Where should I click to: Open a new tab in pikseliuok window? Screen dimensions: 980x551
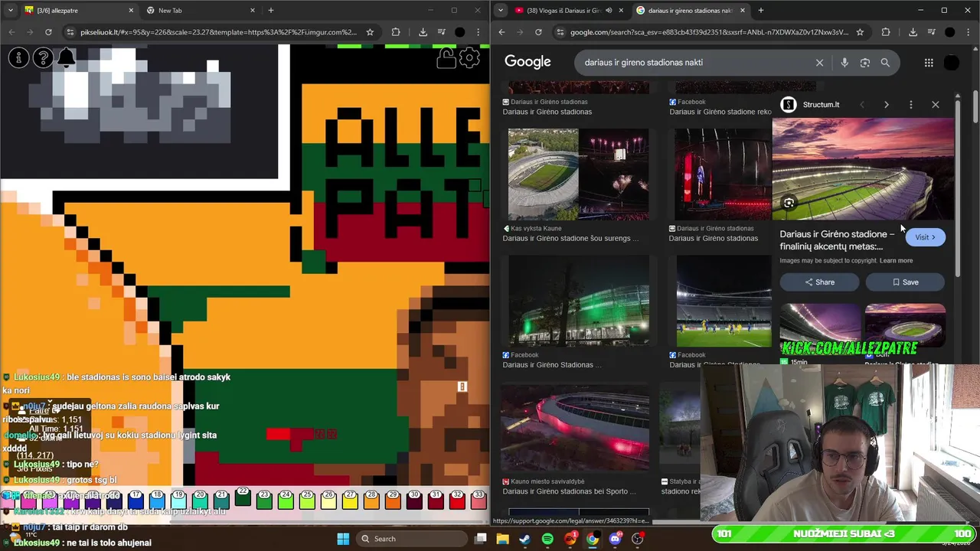pyautogui.click(x=271, y=11)
